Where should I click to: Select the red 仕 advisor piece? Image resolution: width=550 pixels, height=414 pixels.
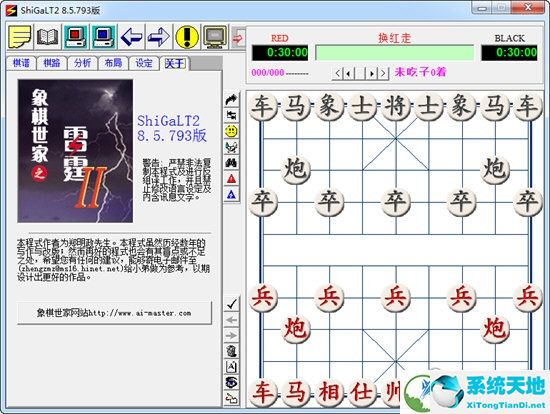pos(362,392)
